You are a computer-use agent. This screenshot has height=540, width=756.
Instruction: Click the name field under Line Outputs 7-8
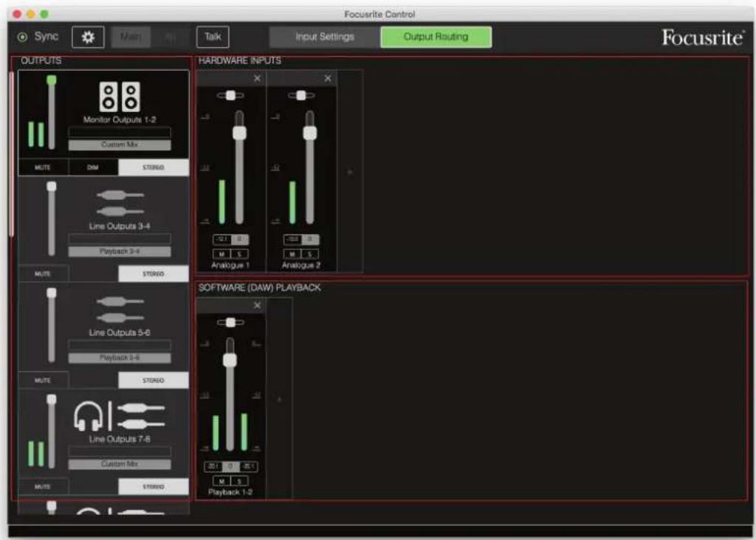coord(120,451)
